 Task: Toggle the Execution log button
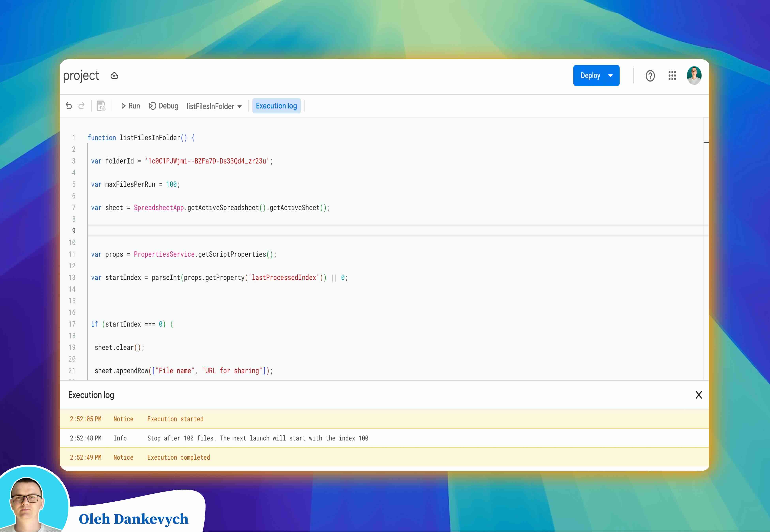276,106
